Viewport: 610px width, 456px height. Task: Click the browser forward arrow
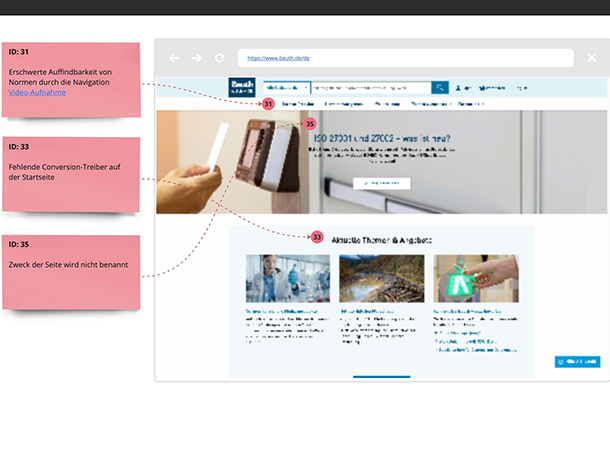197,58
